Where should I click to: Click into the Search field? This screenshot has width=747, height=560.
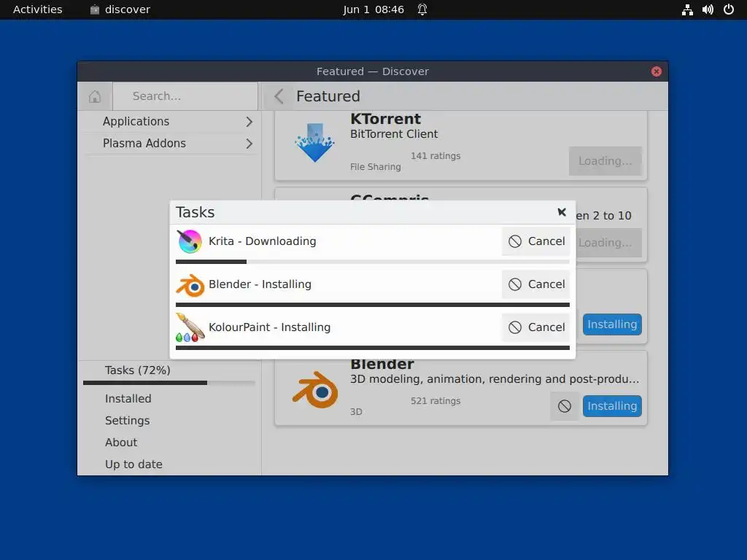point(185,96)
